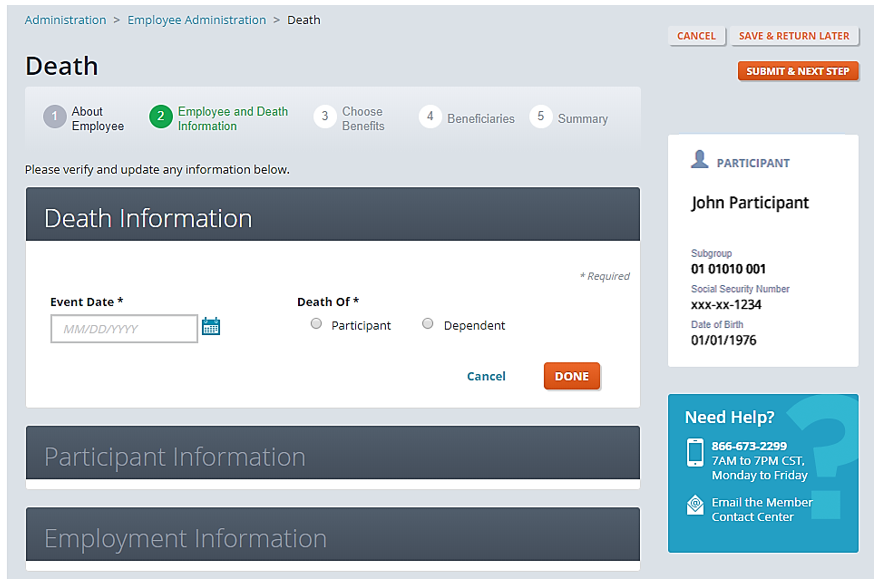Click the email envelope icon
This screenshot has height=586, width=881.
695,506
